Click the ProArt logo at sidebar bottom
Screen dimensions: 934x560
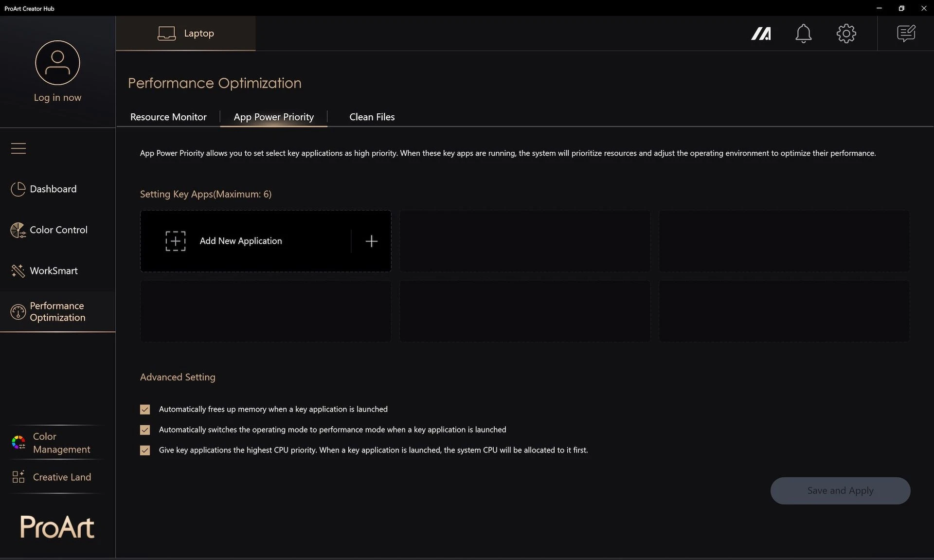[57, 527]
